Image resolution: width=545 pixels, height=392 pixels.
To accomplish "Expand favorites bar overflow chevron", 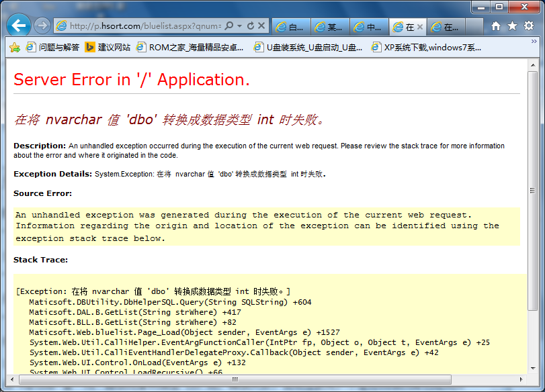I will 534,42.
